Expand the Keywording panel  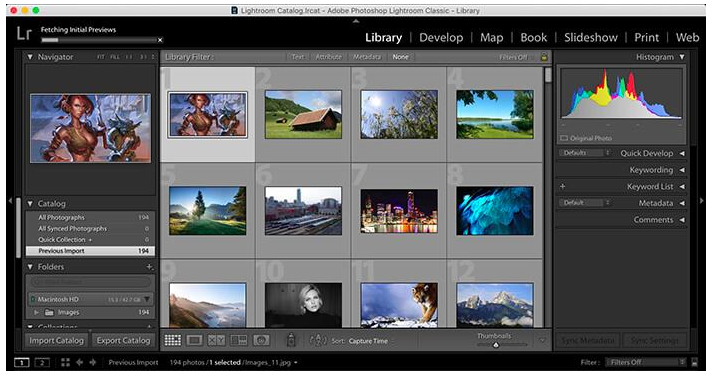[682, 170]
